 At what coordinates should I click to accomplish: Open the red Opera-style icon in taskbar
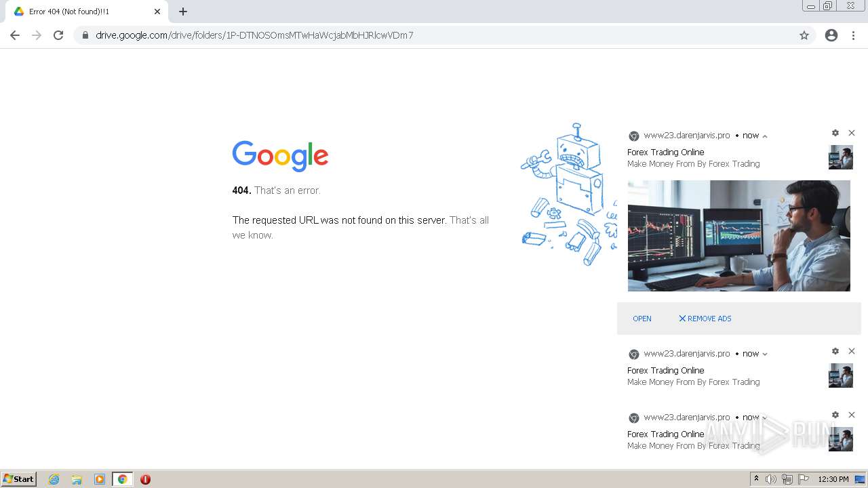pos(145,479)
